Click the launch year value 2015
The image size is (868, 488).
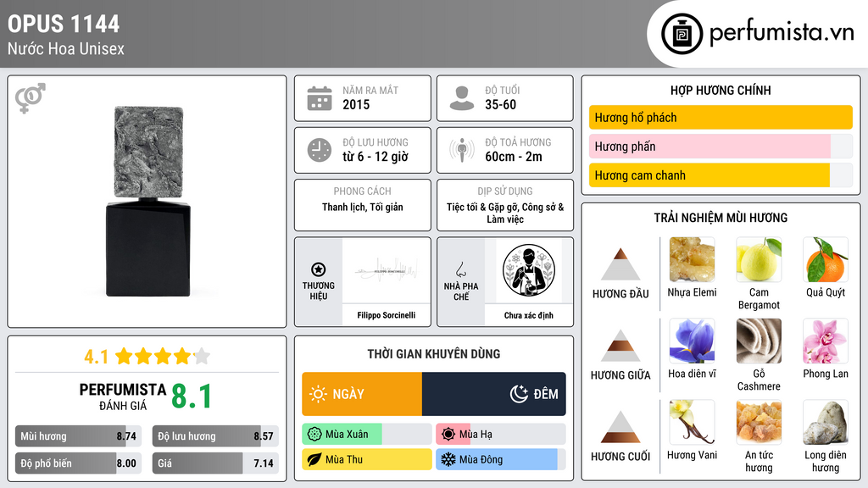[x=356, y=104]
